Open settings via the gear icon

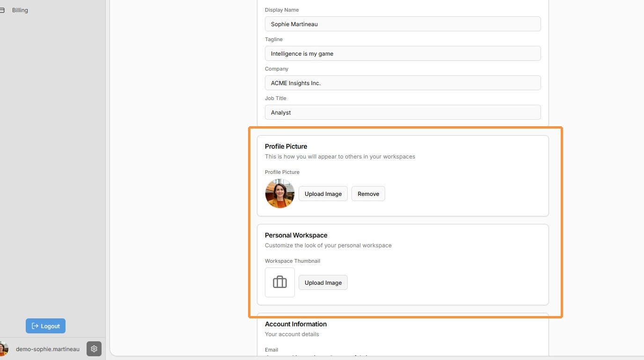click(x=94, y=349)
